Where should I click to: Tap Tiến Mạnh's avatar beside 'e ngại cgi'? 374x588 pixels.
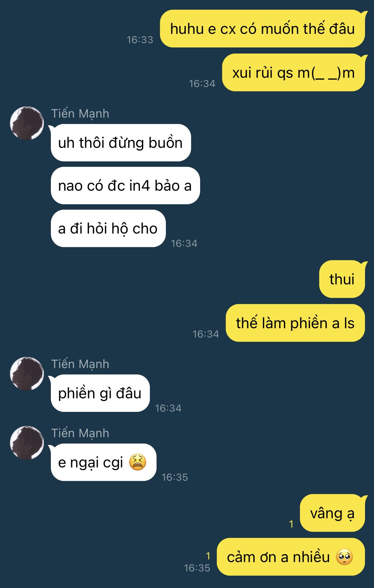(27, 442)
